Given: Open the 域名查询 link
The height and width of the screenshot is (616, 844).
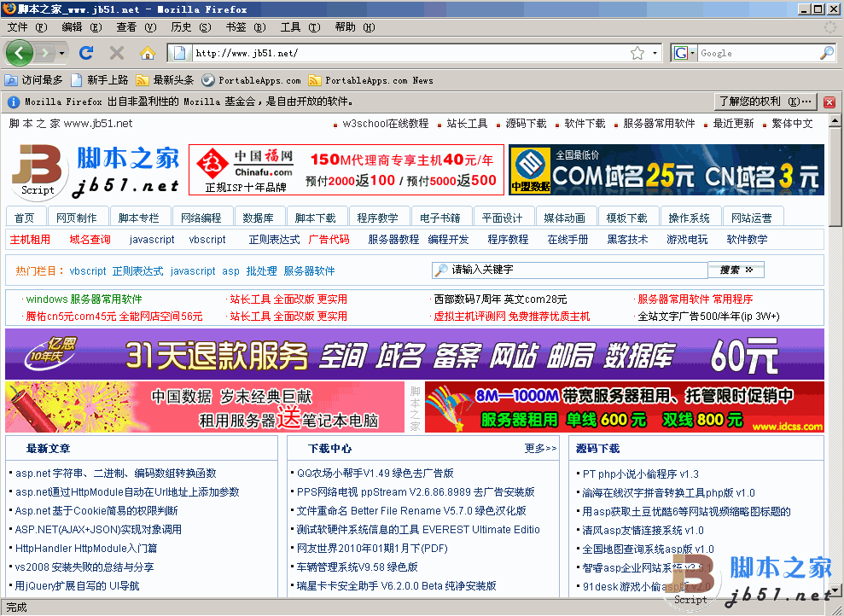Looking at the screenshot, I should (x=90, y=240).
